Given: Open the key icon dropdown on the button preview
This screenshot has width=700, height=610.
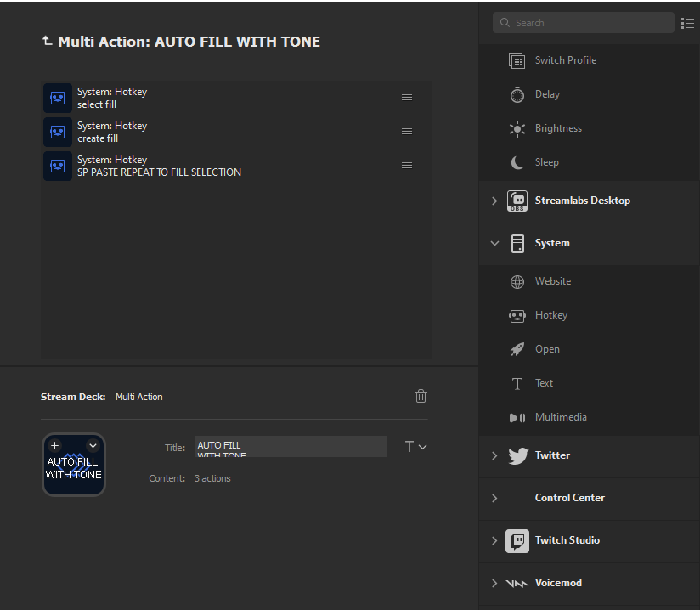Looking at the screenshot, I should [x=93, y=445].
